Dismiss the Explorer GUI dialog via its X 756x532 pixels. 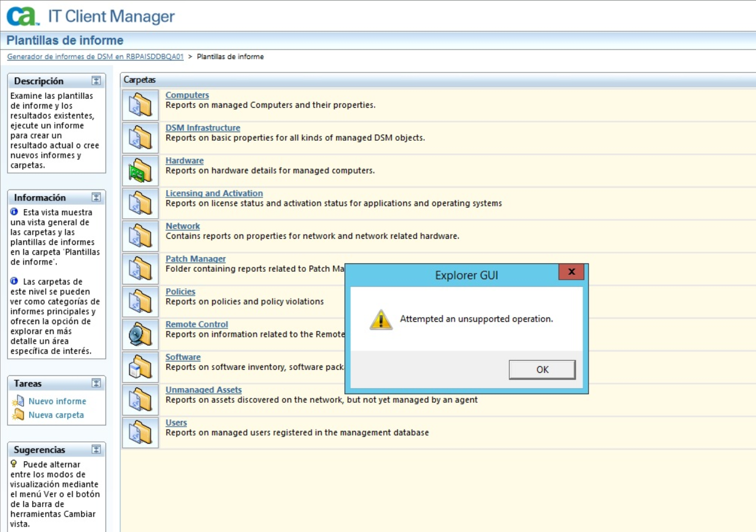tap(571, 272)
